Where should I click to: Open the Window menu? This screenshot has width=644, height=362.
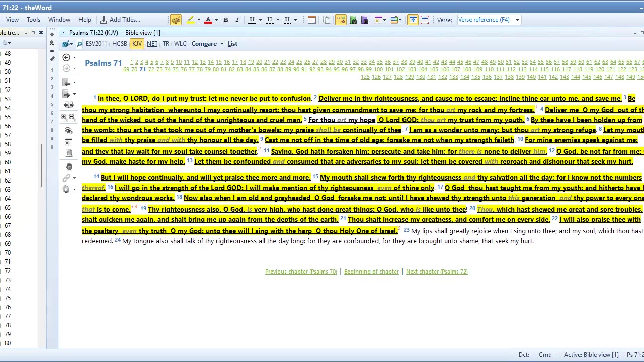click(59, 20)
